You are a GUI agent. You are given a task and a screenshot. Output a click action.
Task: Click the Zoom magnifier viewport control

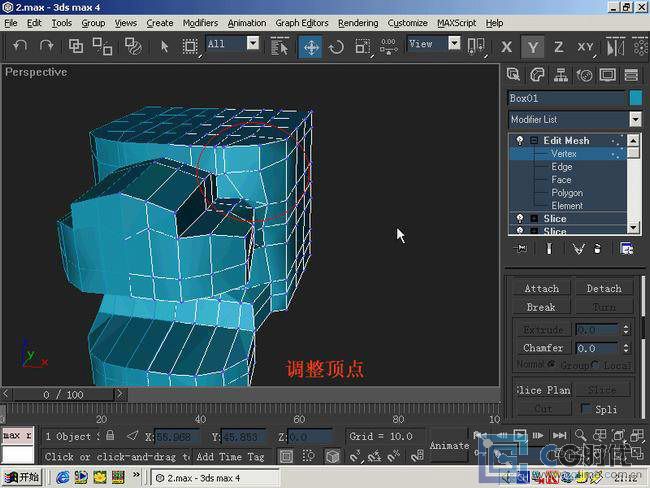(581, 435)
